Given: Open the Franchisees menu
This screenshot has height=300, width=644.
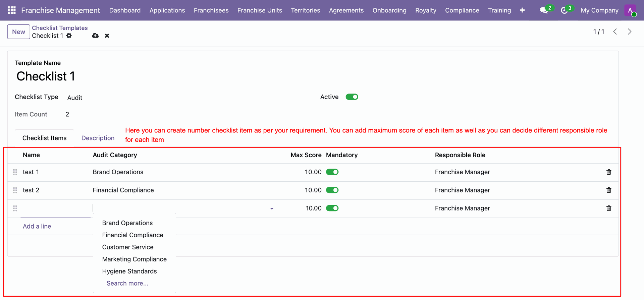Looking at the screenshot, I should [x=211, y=10].
